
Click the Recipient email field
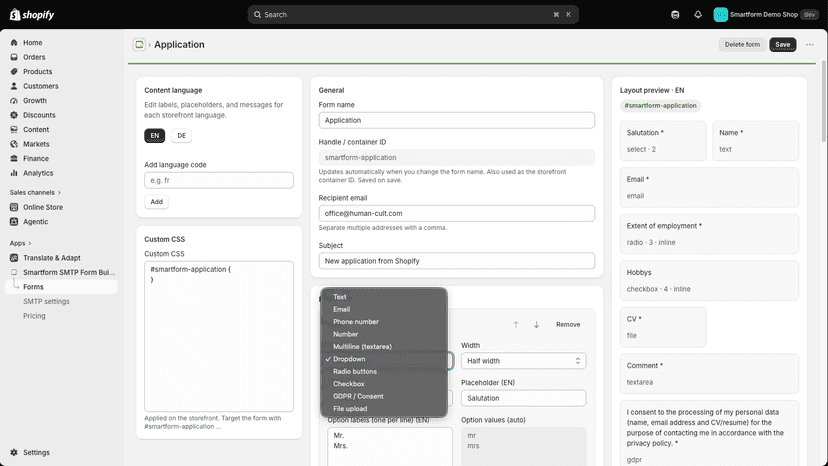456,213
